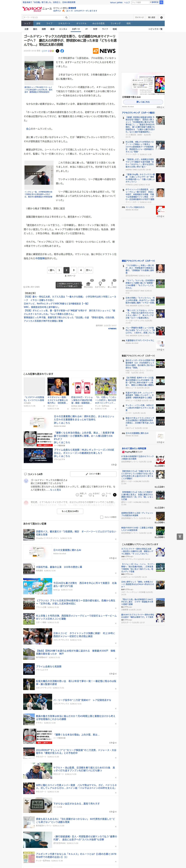186x868 pixels.
Task: Go to the next page with 次へ
Action: tap(89, 270)
